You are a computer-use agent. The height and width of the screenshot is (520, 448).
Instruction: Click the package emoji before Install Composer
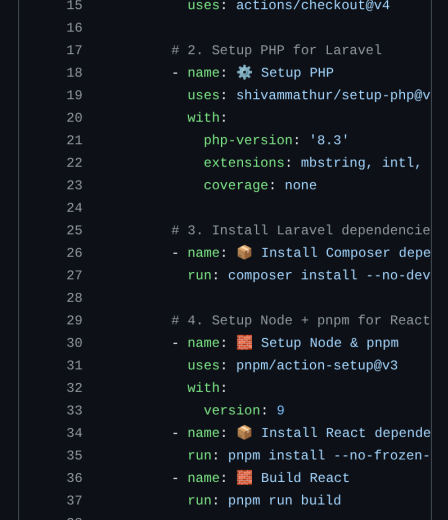coord(244,252)
